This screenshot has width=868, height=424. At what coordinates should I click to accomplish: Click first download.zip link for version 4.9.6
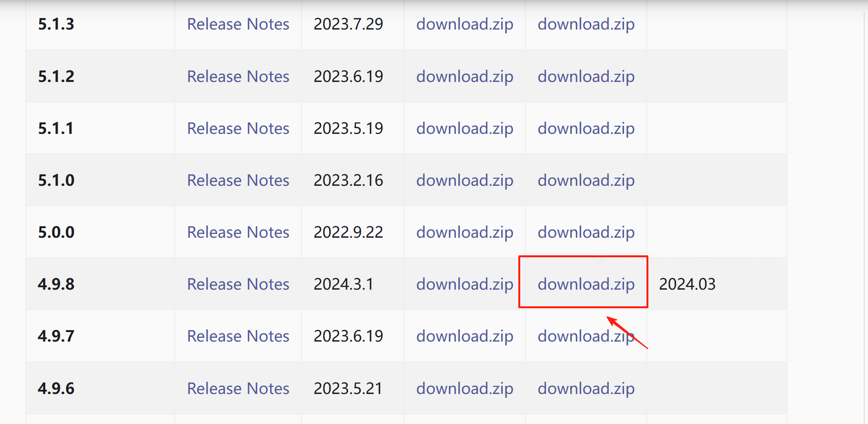pos(464,388)
